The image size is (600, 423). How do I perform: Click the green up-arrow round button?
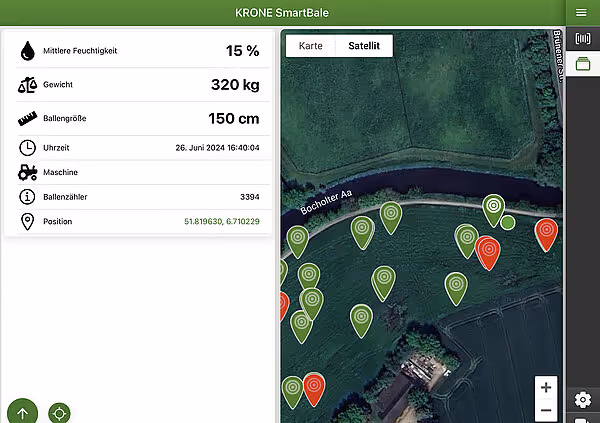pyautogui.click(x=22, y=411)
